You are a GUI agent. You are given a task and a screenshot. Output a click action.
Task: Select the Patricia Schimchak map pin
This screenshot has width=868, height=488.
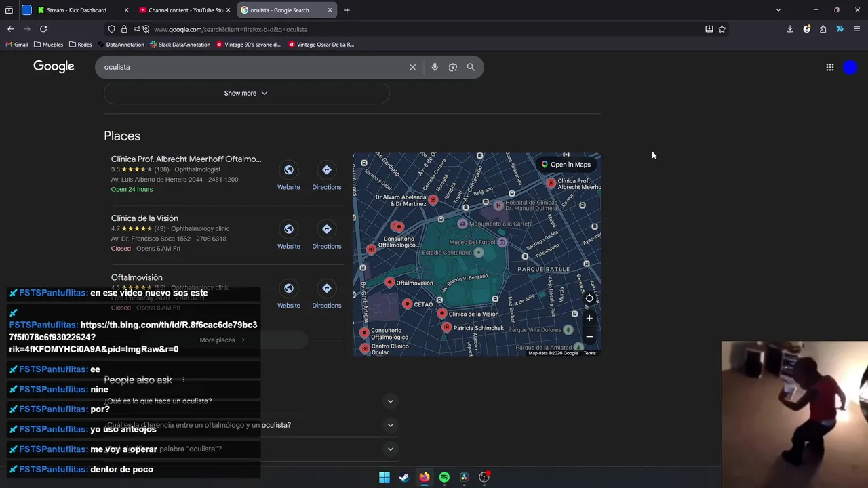tap(446, 327)
